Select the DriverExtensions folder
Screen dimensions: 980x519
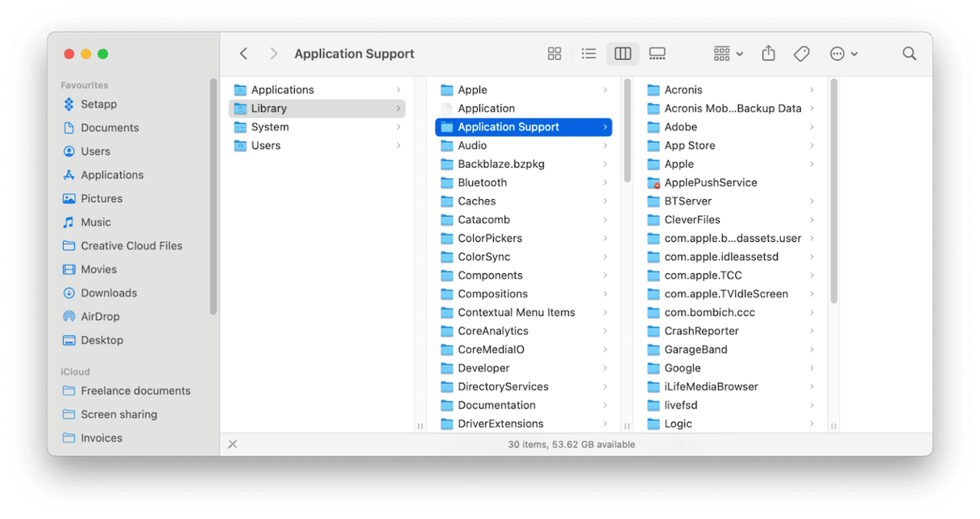click(x=524, y=423)
